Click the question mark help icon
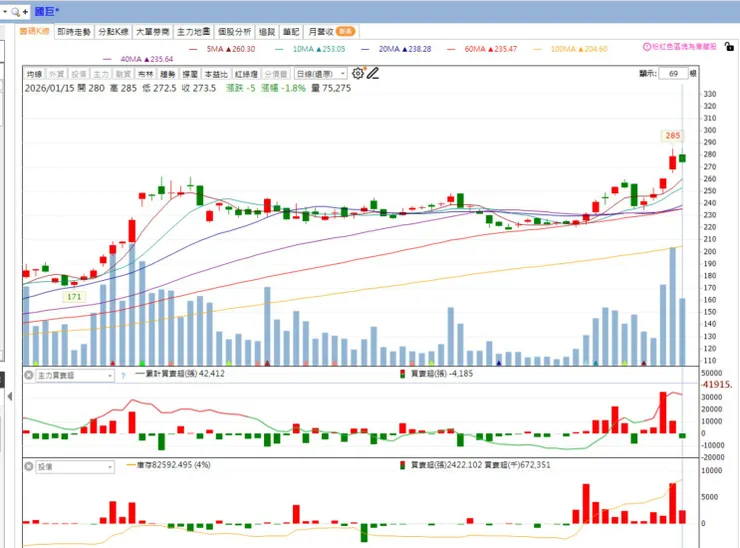 pyautogui.click(x=123, y=376)
